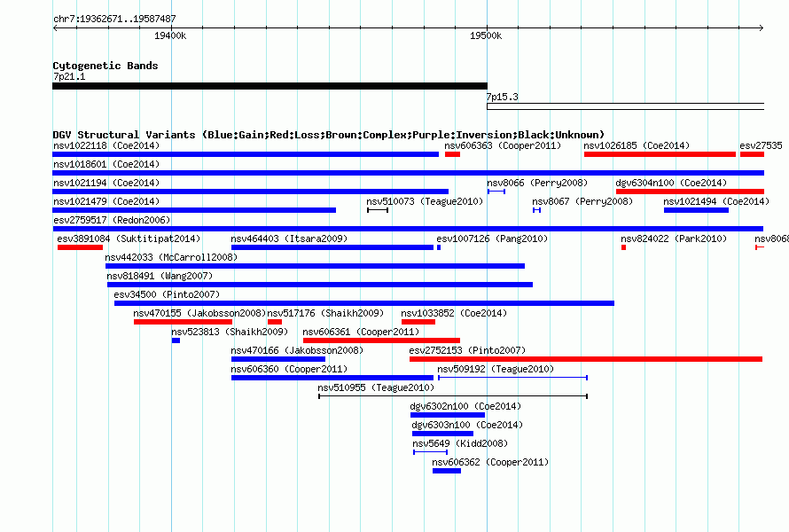Open nsv1033852 (Coe2014) label

pos(454,313)
